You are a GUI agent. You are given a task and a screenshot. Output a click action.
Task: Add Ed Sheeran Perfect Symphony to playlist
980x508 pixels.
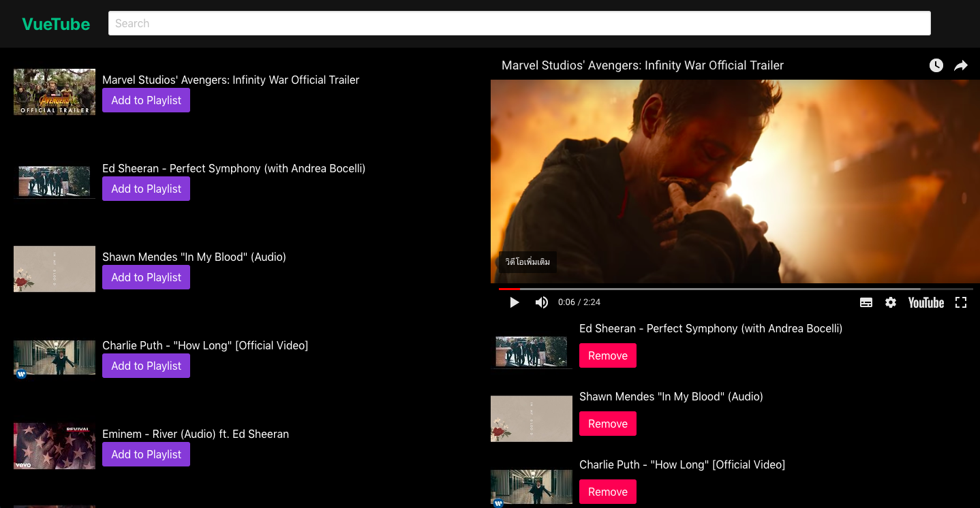pyautogui.click(x=146, y=189)
